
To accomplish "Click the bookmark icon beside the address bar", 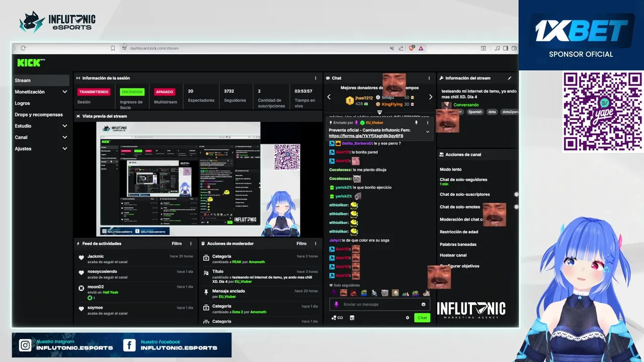I will click(x=113, y=48).
